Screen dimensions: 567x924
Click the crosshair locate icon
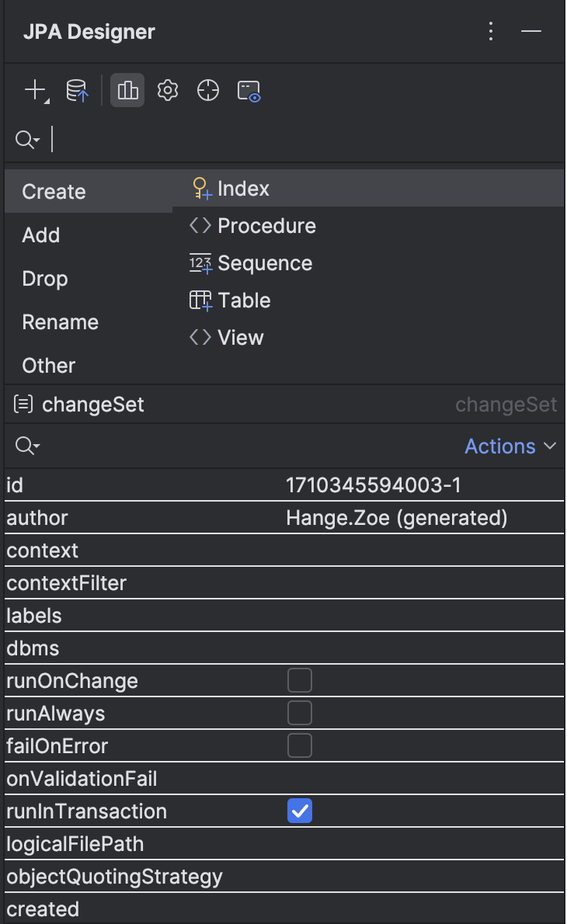point(207,90)
